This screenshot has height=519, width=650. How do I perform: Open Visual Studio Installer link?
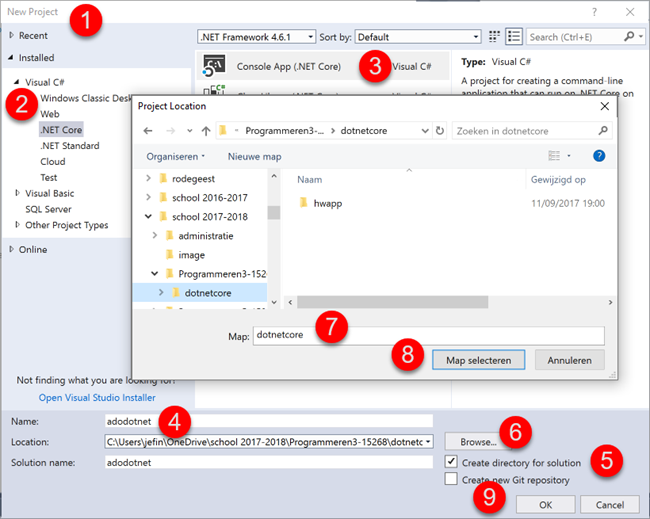click(97, 398)
